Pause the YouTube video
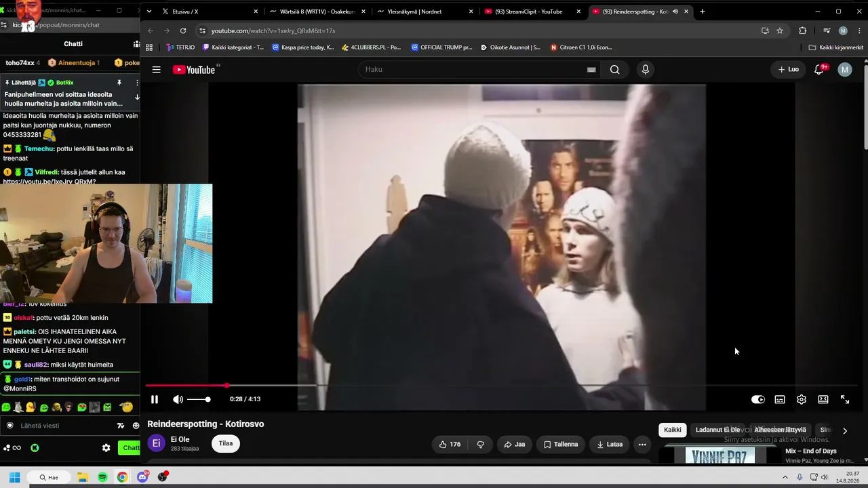The height and width of the screenshot is (488, 868). point(155,399)
